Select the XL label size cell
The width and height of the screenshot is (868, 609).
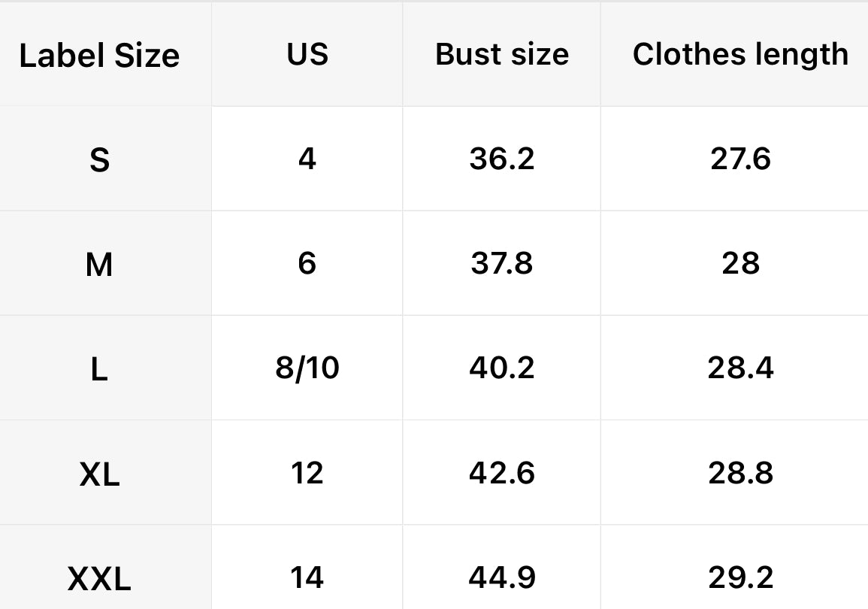point(99,474)
